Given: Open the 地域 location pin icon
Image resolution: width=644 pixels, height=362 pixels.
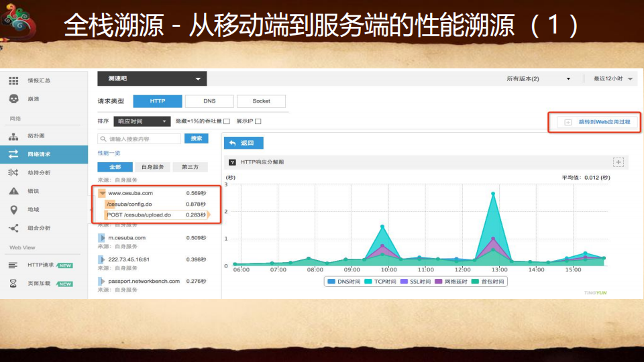Looking at the screenshot, I should click(x=13, y=210).
